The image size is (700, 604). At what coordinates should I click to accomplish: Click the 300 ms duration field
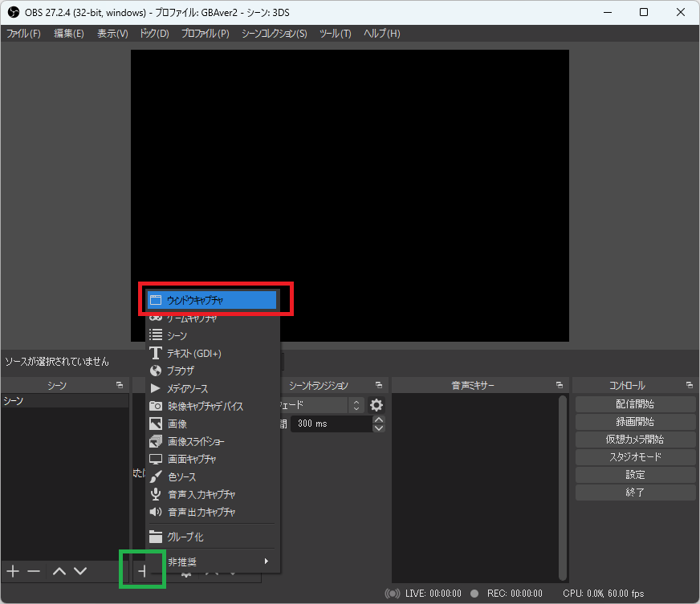point(332,424)
